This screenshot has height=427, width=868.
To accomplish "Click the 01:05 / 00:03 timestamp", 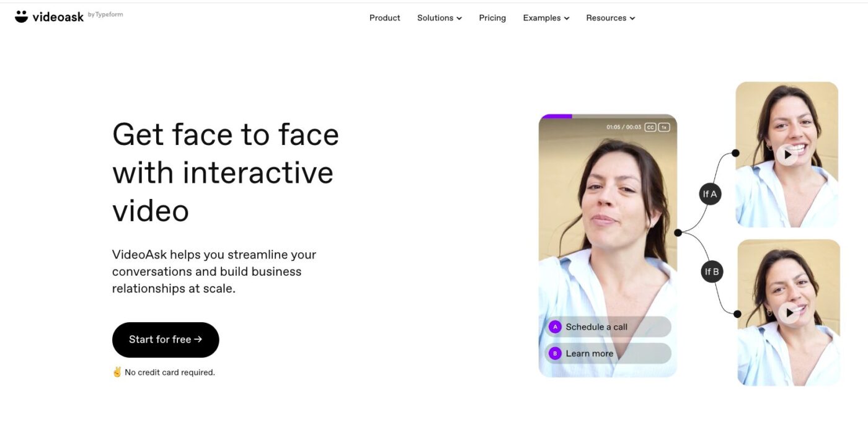I will [x=624, y=127].
